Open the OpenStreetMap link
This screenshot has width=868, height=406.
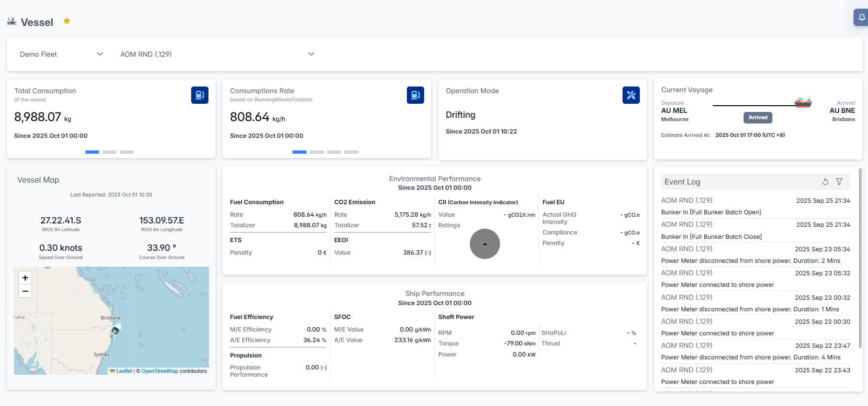click(159, 371)
